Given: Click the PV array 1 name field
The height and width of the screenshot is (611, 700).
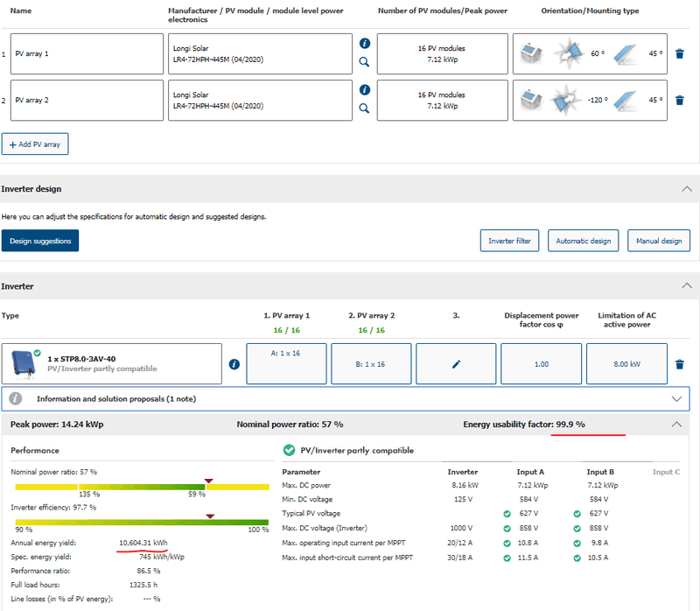Looking at the screenshot, I should click(87, 53).
